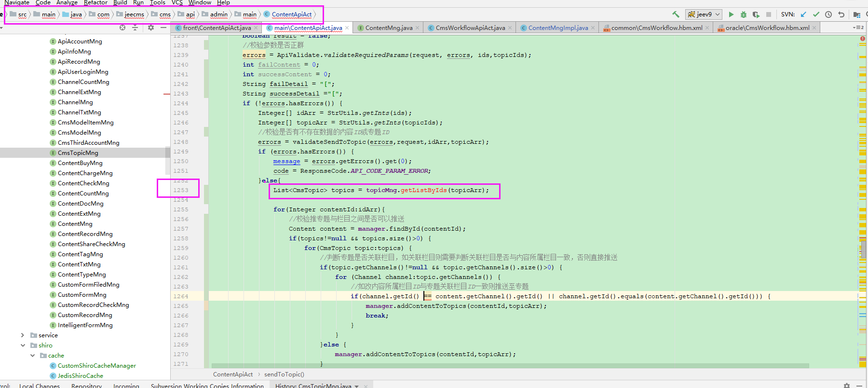Collapse the cache folder
The height and width of the screenshot is (388, 868).
pos(33,356)
